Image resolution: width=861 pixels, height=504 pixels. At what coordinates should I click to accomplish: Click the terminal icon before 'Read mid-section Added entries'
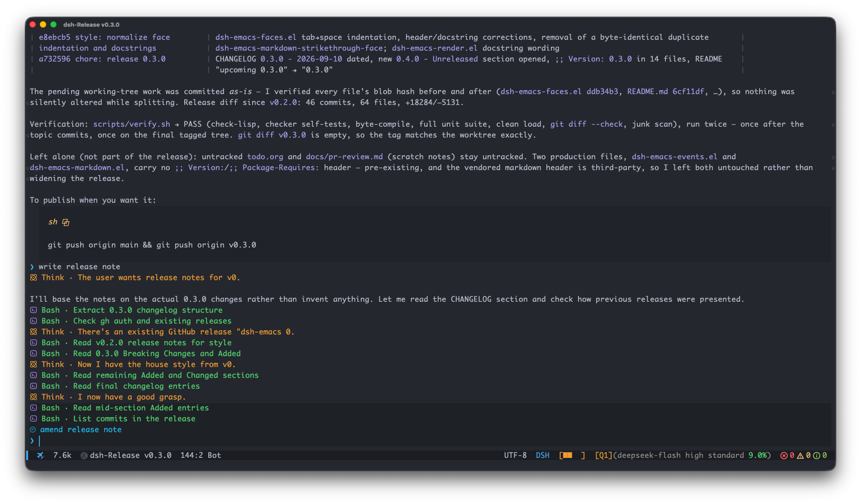33,408
